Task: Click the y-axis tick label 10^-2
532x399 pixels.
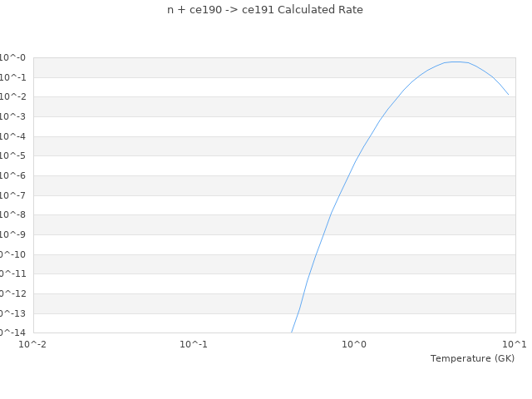Action: pos(13,97)
